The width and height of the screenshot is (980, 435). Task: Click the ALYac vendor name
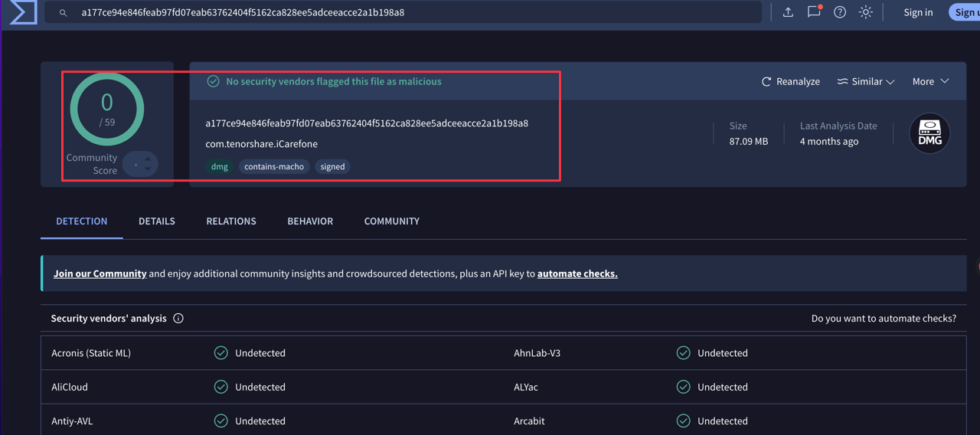526,388
